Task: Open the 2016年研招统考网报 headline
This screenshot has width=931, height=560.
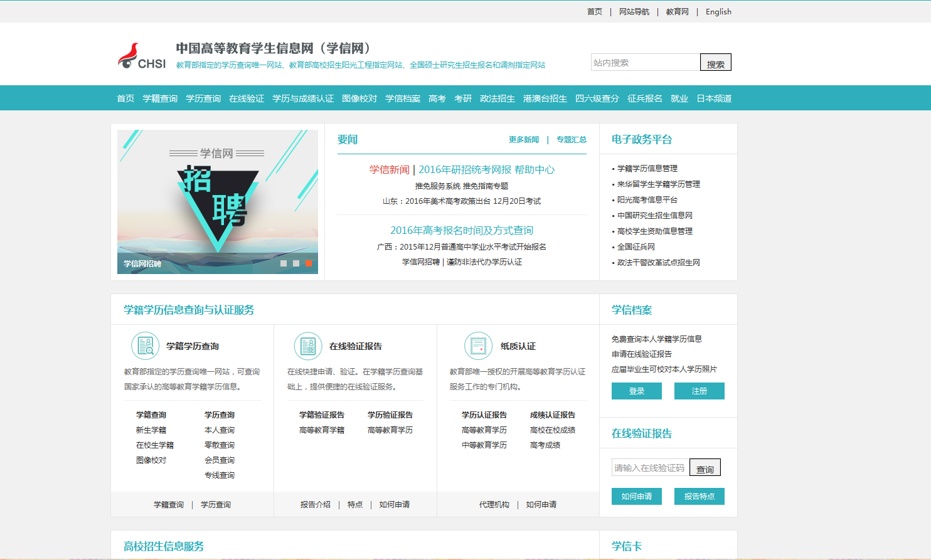Action: [465, 169]
